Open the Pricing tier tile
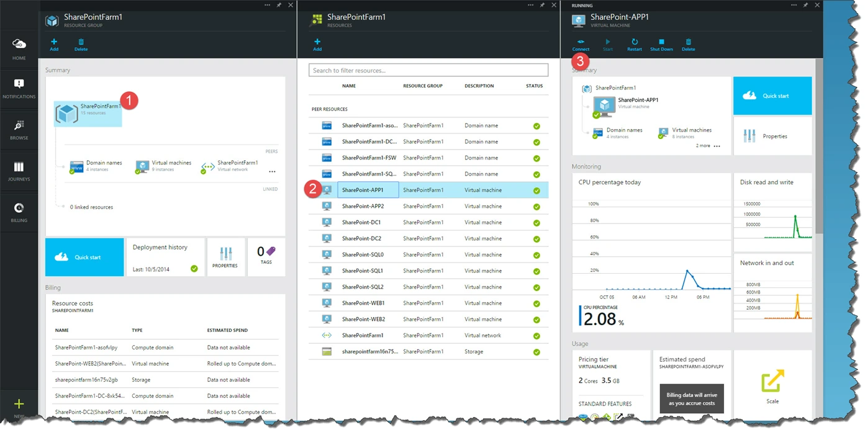The width and height of the screenshot is (868, 435). 611,386
